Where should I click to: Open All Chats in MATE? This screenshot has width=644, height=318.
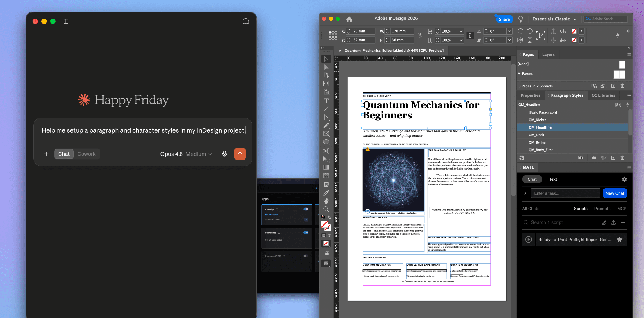pyautogui.click(x=531, y=209)
